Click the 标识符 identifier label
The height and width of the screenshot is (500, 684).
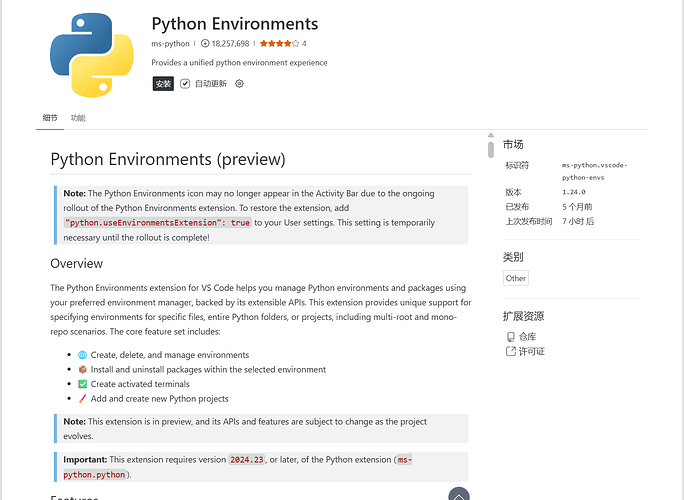pyautogui.click(x=517, y=165)
